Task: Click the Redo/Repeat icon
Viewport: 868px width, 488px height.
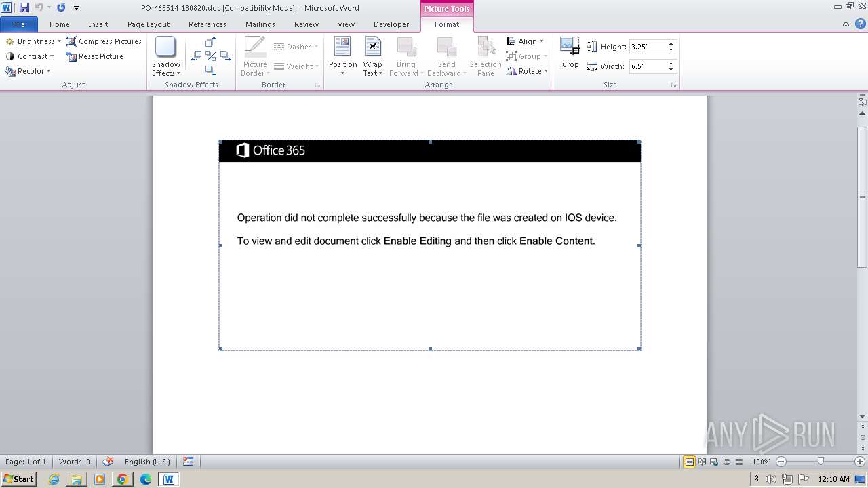Action: pos(61,7)
